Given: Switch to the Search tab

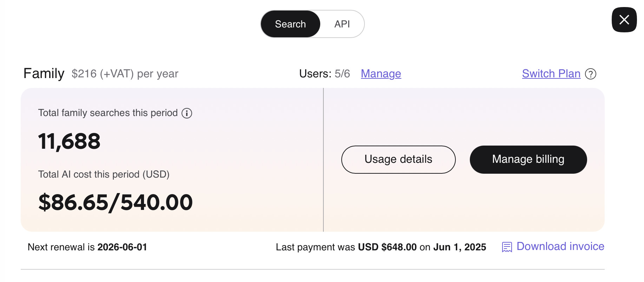Looking at the screenshot, I should point(290,24).
